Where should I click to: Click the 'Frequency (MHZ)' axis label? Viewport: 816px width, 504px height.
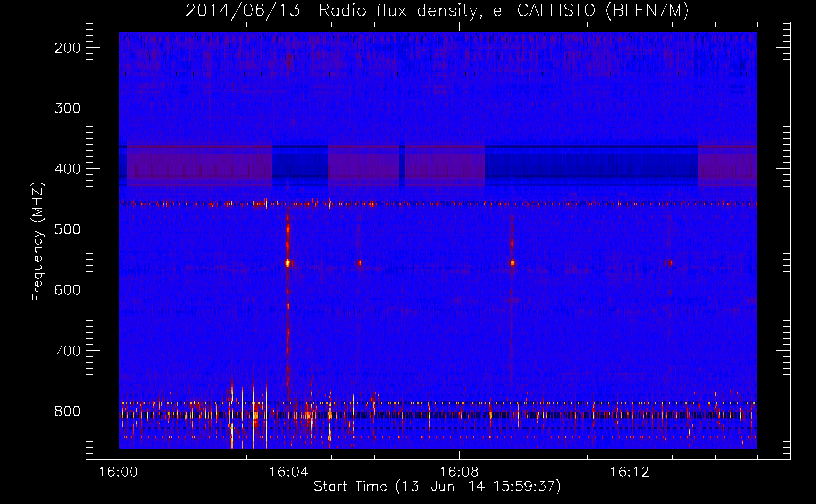[38, 242]
